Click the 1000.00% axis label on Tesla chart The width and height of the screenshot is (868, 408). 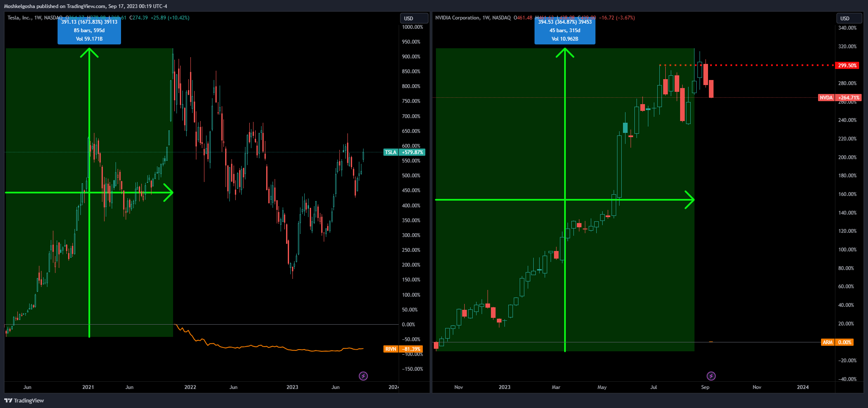[x=413, y=27]
